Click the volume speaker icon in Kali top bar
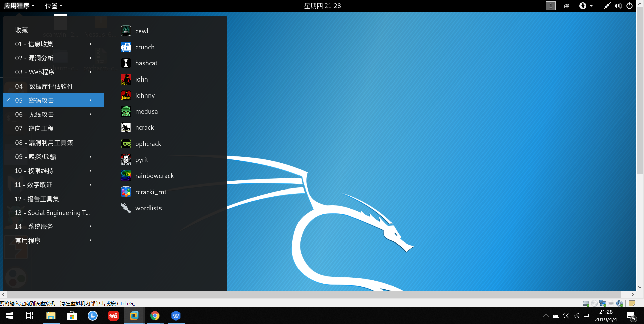 pyautogui.click(x=618, y=6)
